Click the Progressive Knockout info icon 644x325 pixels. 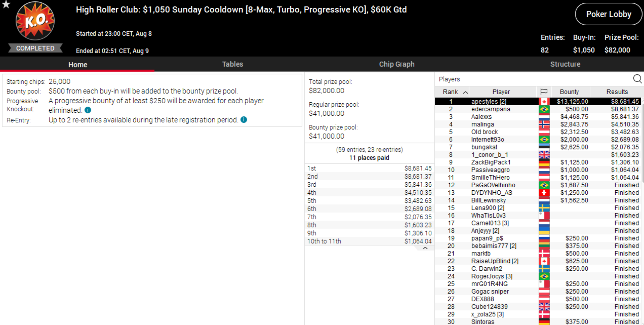pos(88,110)
